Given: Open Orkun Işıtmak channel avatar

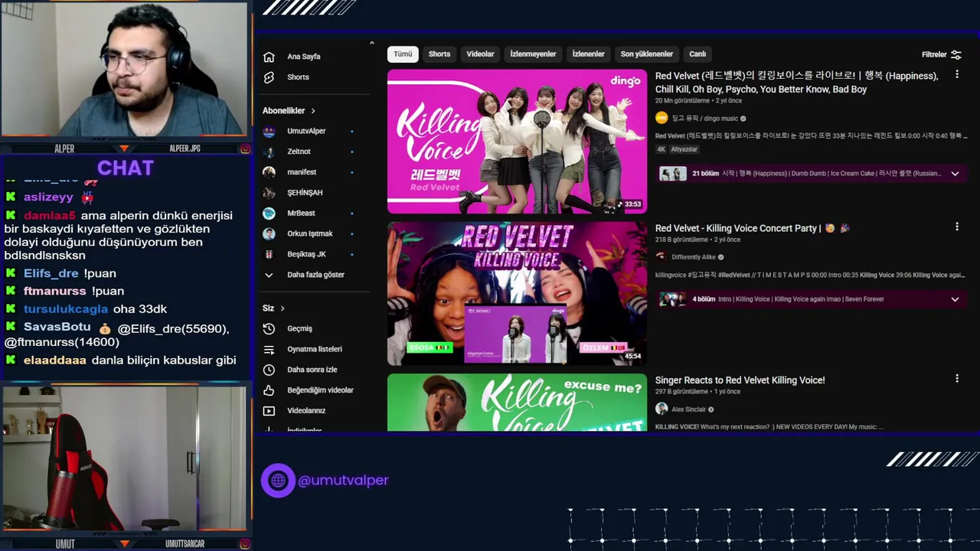Looking at the screenshot, I should [269, 234].
